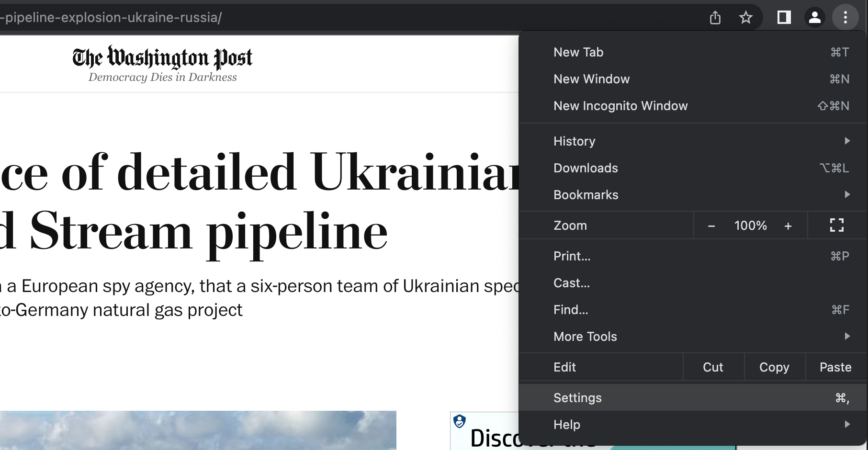The image size is (868, 450).
Task: Click Copy in the Edit row
Action: click(774, 367)
